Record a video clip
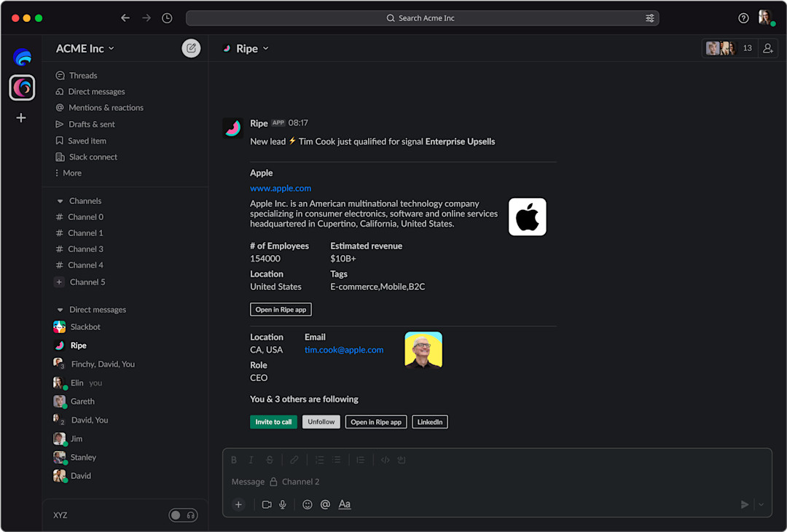The image size is (787, 532). 267,504
